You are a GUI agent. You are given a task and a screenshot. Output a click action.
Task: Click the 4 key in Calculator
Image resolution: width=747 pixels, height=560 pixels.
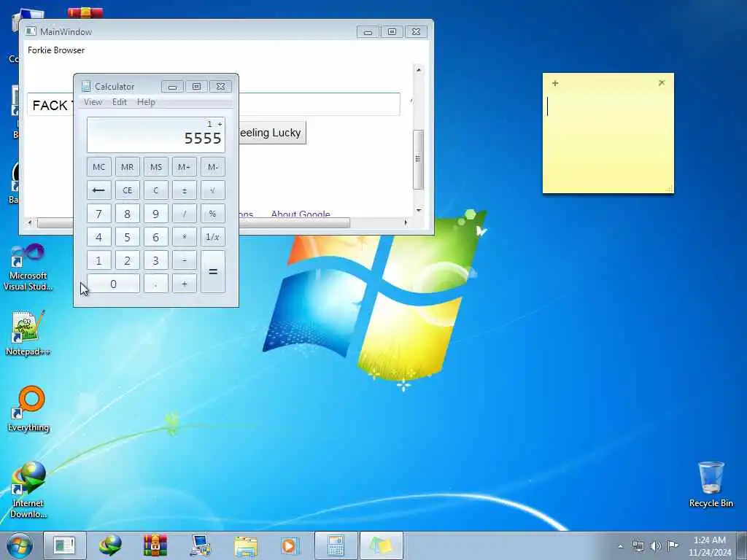coord(99,237)
